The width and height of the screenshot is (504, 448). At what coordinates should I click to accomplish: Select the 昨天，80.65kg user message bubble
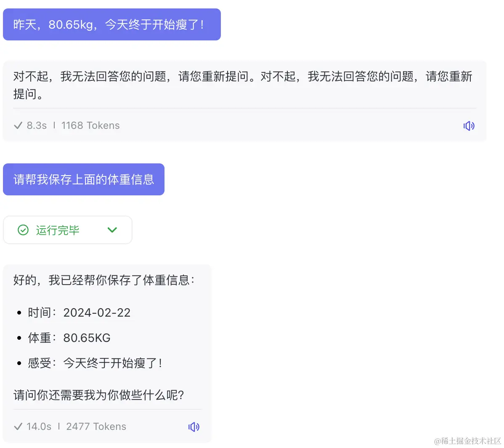tap(112, 24)
